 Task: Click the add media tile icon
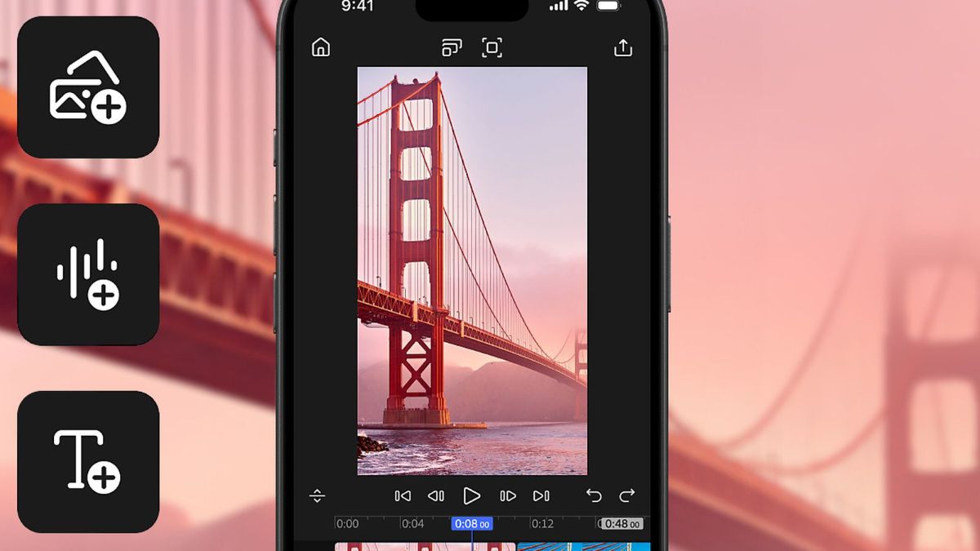click(88, 87)
